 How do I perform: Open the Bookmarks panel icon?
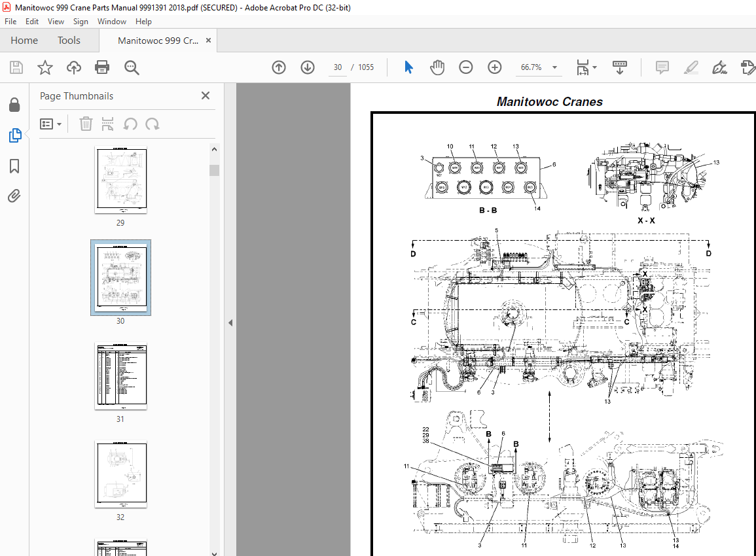[x=14, y=166]
